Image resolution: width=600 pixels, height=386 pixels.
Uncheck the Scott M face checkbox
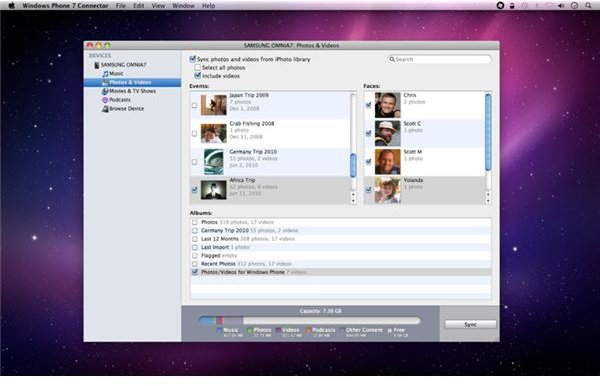tap(368, 162)
